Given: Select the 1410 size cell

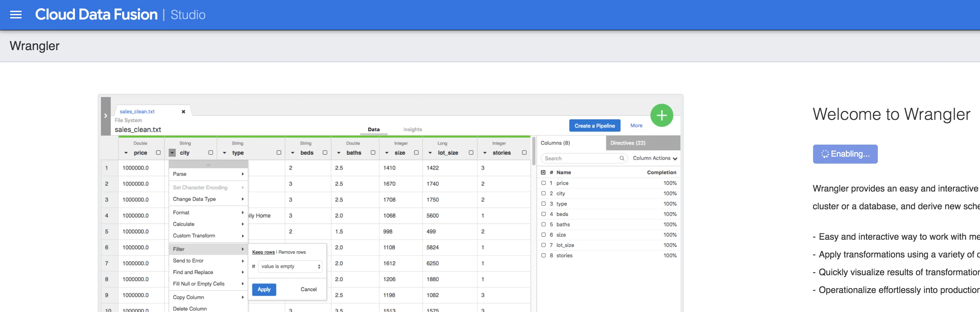Looking at the screenshot, I should pyautogui.click(x=400, y=168).
